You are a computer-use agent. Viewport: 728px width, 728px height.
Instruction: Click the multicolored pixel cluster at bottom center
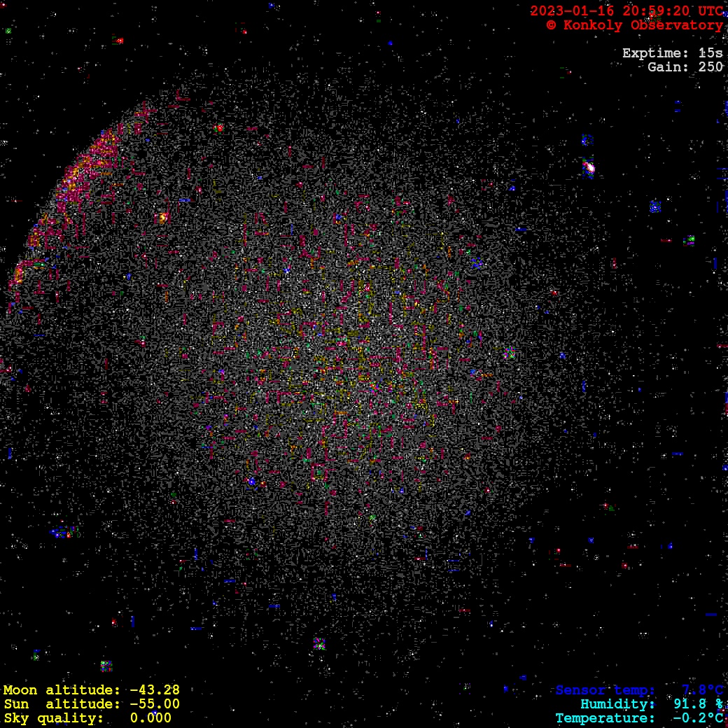[x=319, y=643]
